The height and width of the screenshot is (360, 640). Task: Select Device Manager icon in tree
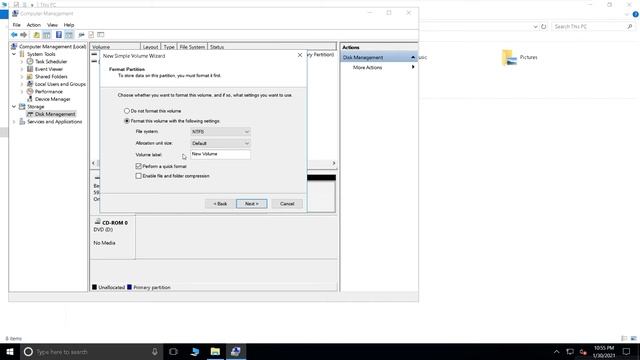click(x=30, y=99)
